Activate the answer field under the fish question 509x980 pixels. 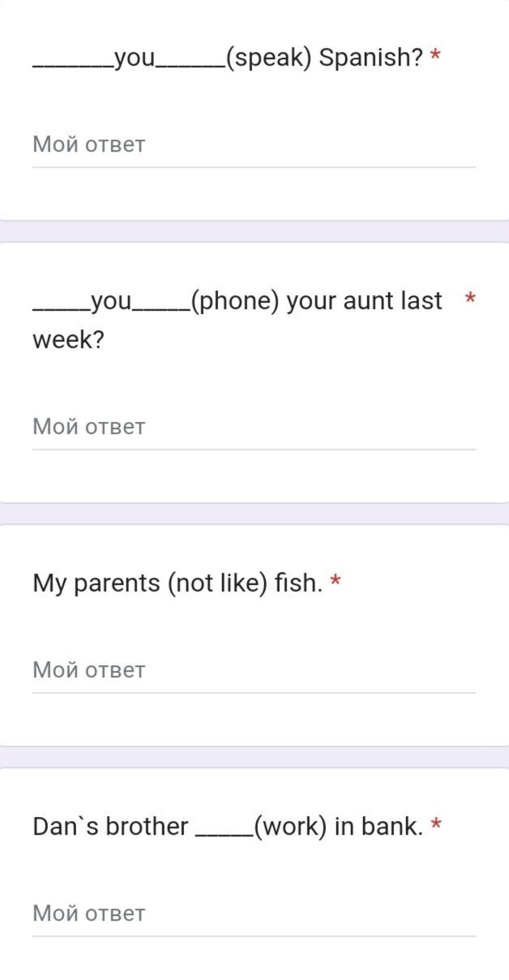pos(254,671)
